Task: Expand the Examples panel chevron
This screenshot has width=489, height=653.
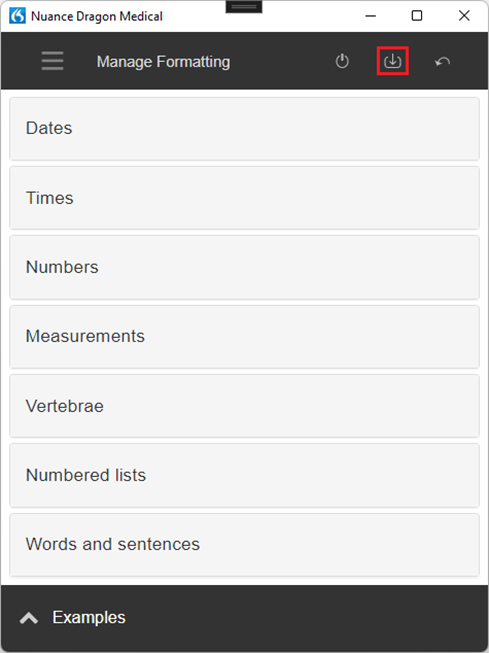Action: pos(29,618)
